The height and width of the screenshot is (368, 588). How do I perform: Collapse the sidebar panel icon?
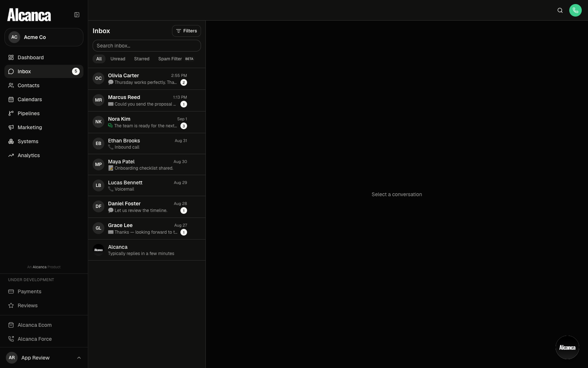[x=77, y=15]
